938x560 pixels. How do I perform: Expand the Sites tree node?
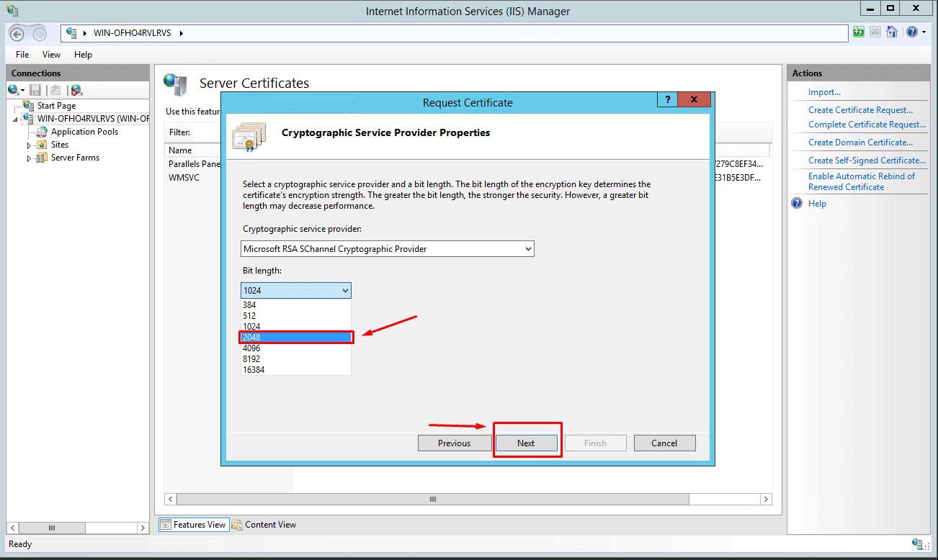[x=29, y=145]
